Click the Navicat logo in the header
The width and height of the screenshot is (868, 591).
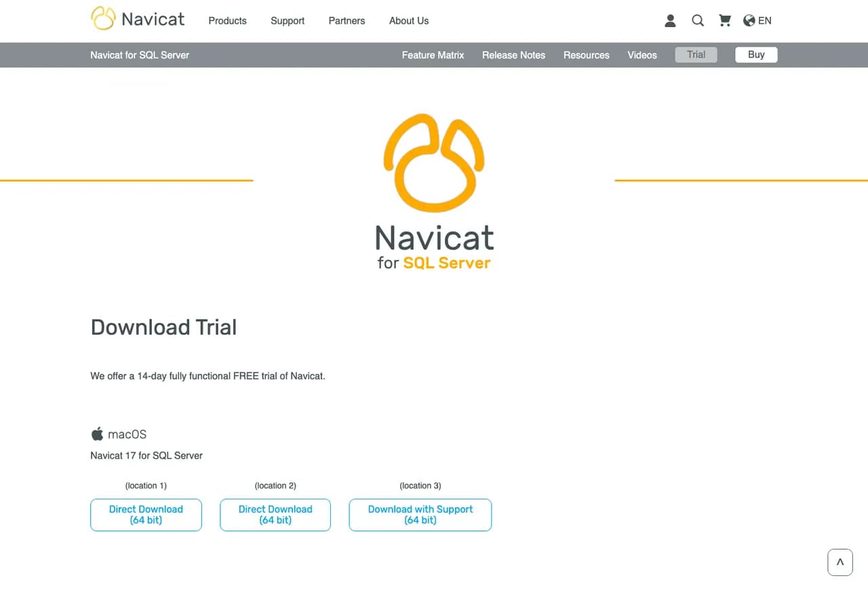138,19
